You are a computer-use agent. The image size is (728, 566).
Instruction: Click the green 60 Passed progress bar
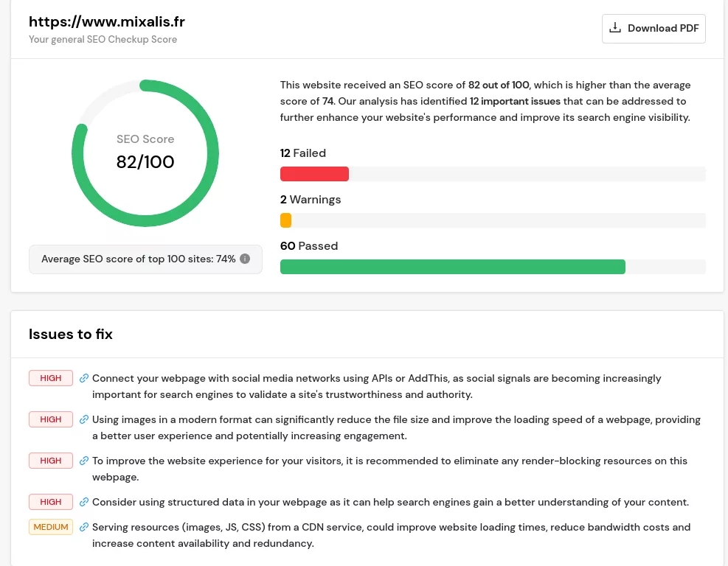453,267
